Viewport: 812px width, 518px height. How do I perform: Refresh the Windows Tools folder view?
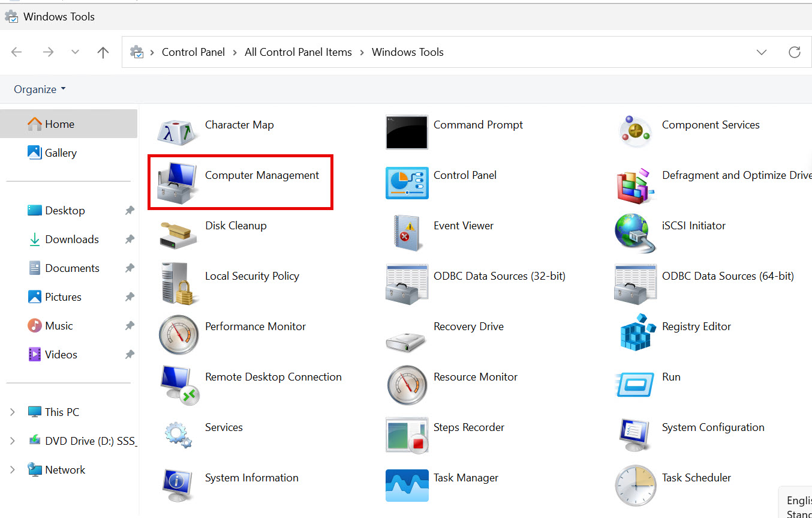point(795,52)
